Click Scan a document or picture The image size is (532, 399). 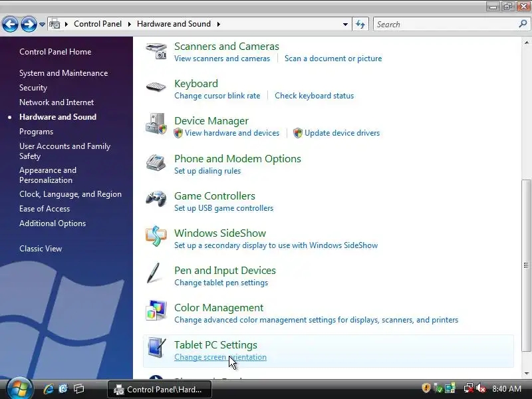click(333, 59)
